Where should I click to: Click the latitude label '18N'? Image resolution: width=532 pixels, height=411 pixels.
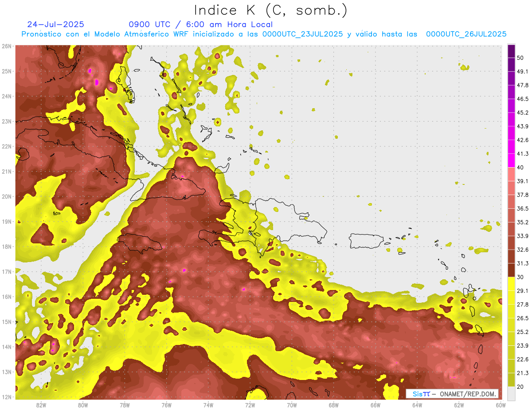tap(7, 247)
